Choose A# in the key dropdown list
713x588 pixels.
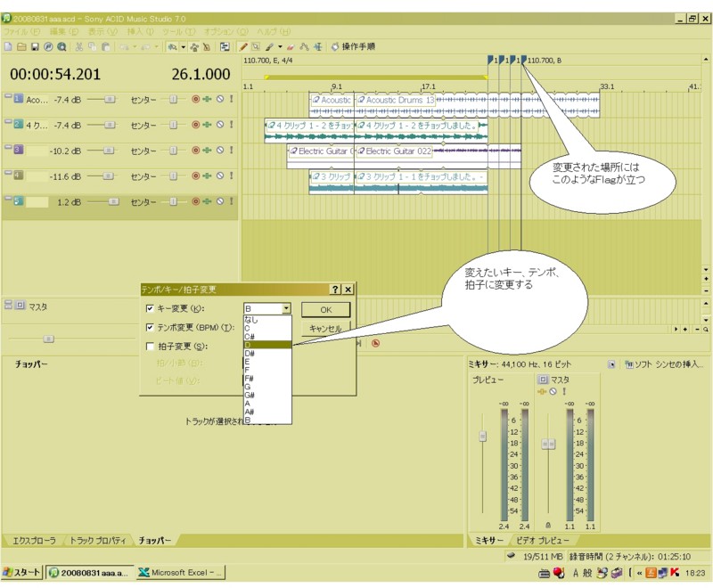coord(267,412)
